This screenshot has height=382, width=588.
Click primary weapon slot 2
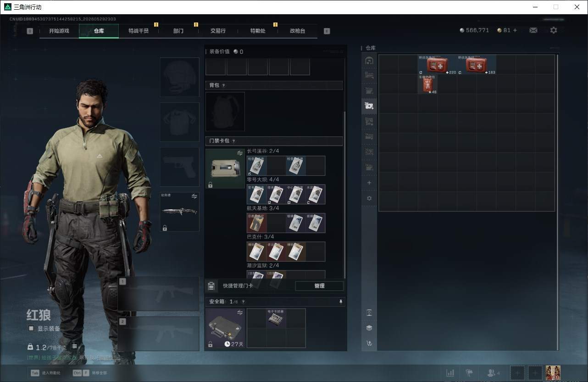[159, 334]
